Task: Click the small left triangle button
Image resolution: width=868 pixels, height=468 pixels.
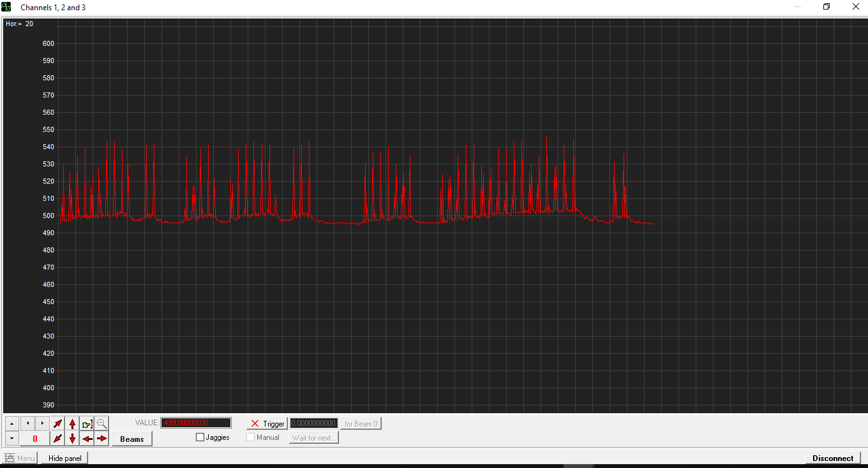Action: pyautogui.click(x=27, y=423)
